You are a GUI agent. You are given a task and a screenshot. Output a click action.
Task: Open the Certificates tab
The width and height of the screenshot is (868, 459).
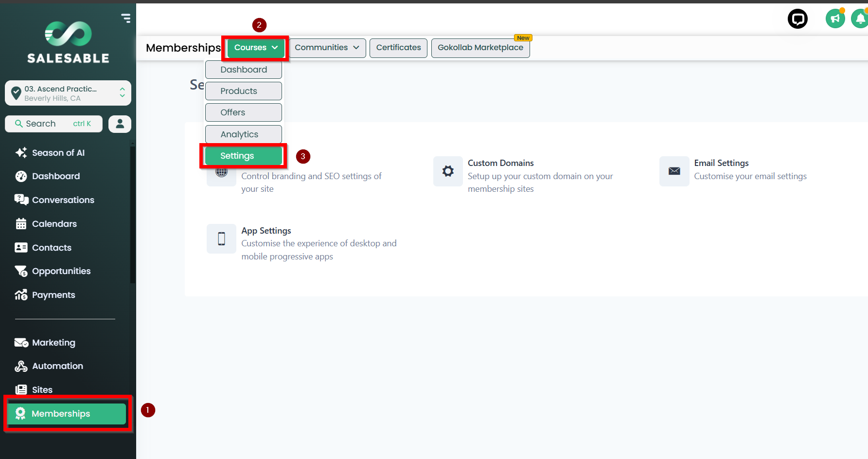[x=398, y=48]
